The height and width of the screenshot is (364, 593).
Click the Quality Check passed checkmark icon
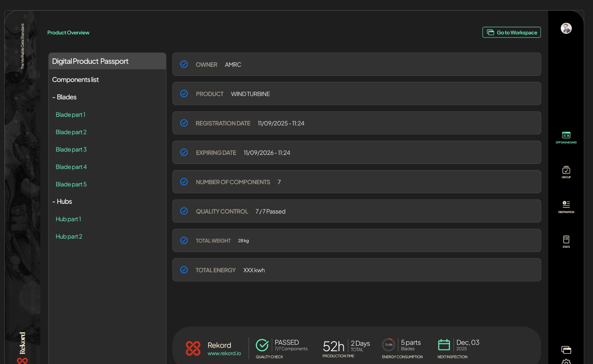[x=262, y=345]
